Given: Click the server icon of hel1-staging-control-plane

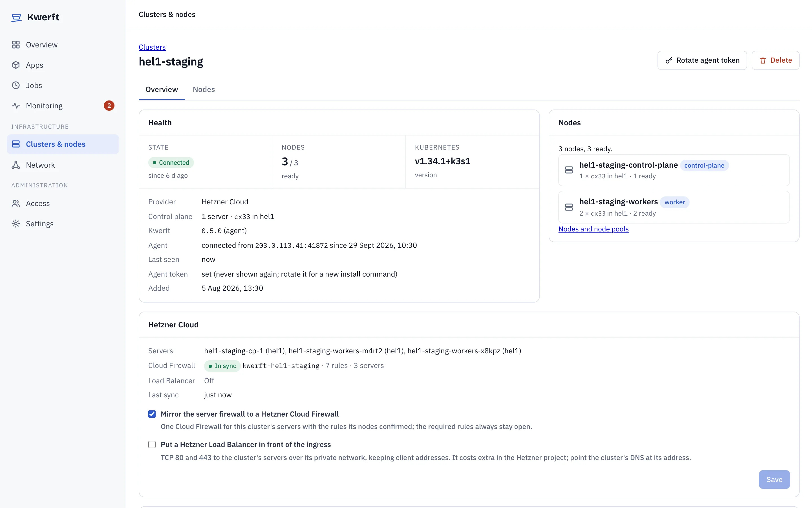Looking at the screenshot, I should point(569,170).
